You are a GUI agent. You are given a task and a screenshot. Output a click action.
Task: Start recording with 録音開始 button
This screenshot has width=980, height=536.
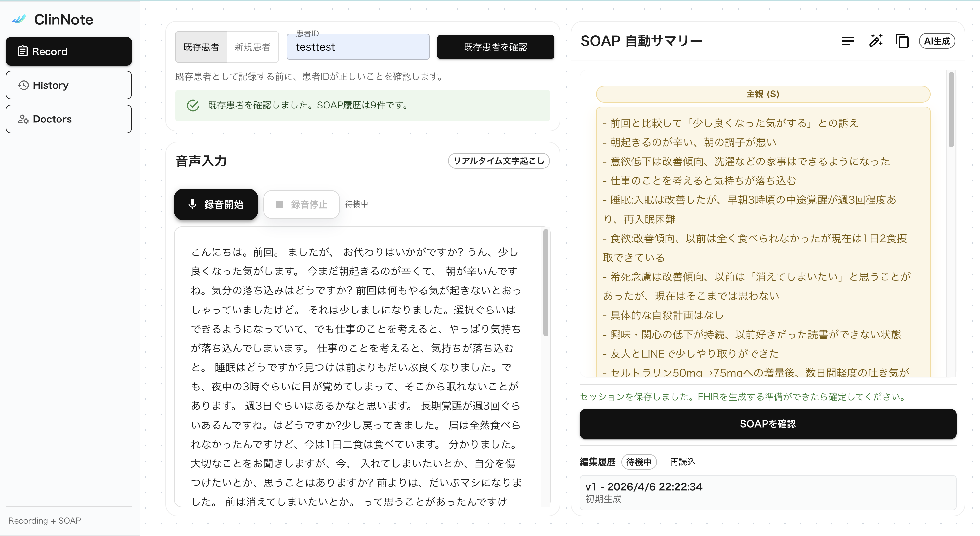coord(216,204)
